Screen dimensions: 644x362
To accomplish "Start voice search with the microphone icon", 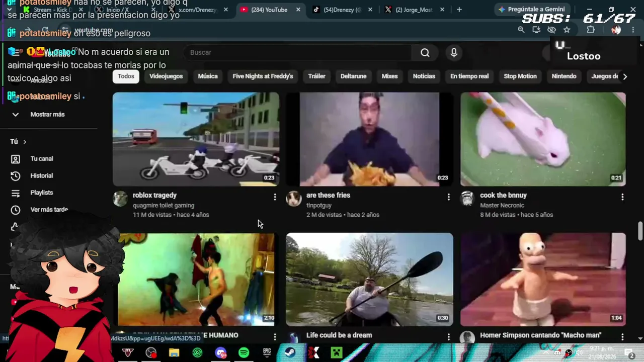I will [x=454, y=52].
